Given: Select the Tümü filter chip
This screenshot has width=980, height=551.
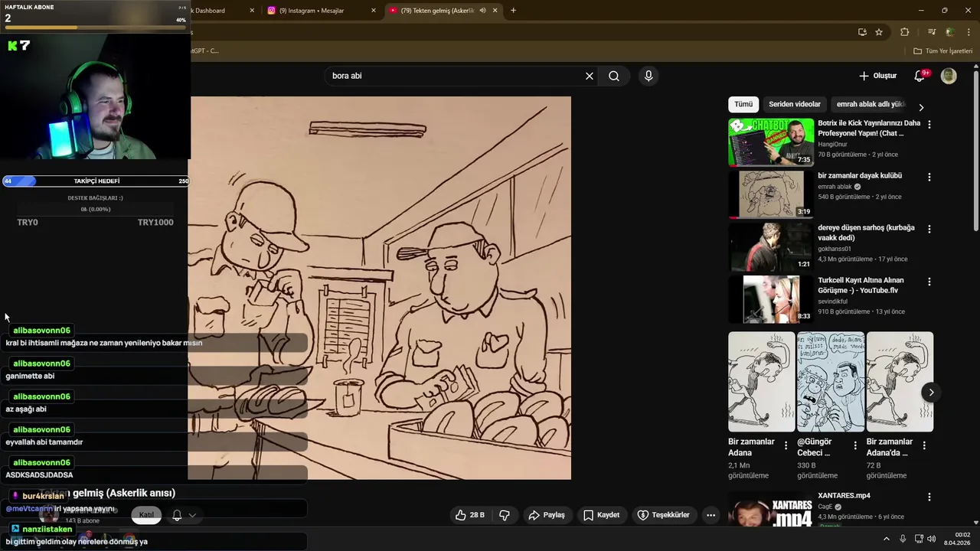Looking at the screenshot, I should click(743, 104).
